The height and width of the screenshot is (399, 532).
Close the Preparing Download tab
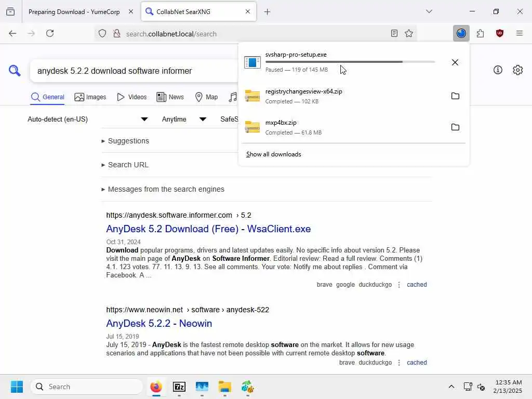coord(131,11)
